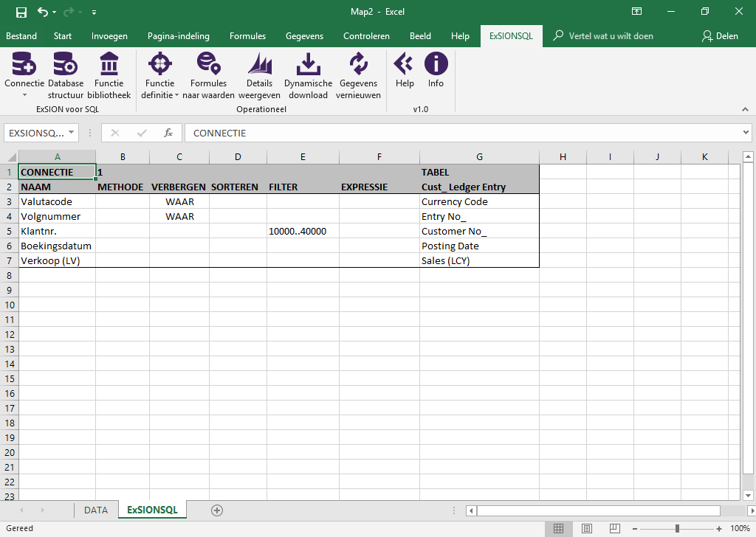Click the Posting Date cell

click(479, 246)
